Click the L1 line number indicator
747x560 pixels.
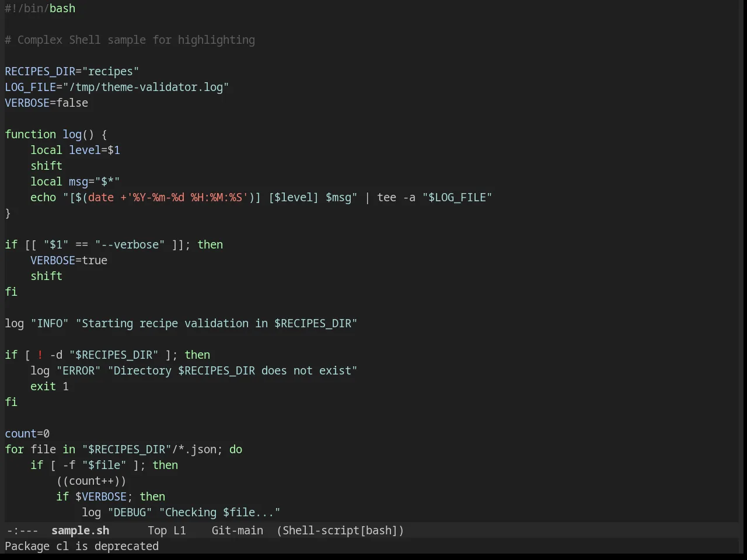click(179, 530)
